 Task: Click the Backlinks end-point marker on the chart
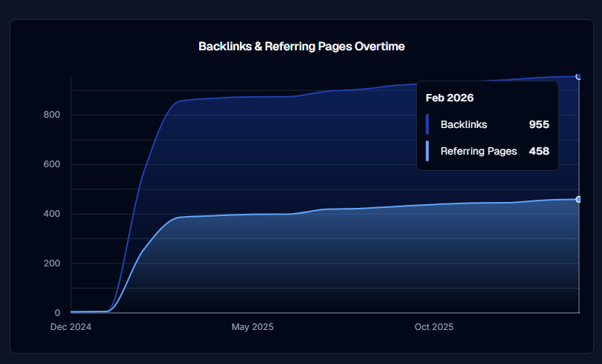578,76
